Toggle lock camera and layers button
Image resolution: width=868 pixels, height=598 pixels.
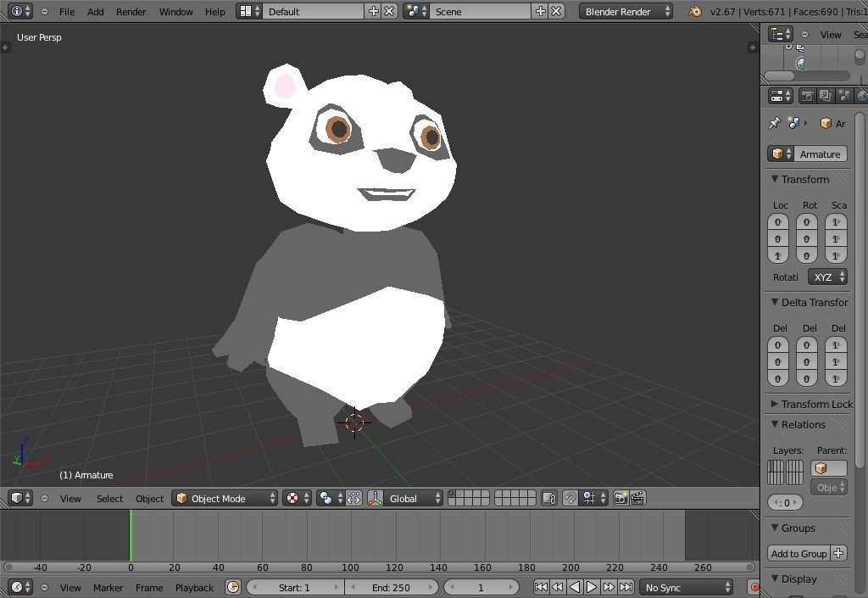[549, 499]
